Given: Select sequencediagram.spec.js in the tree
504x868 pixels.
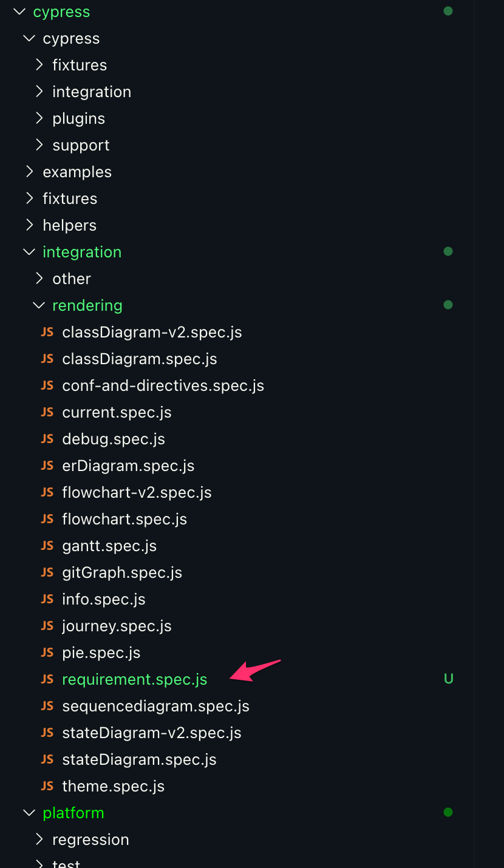Looking at the screenshot, I should [x=155, y=706].
